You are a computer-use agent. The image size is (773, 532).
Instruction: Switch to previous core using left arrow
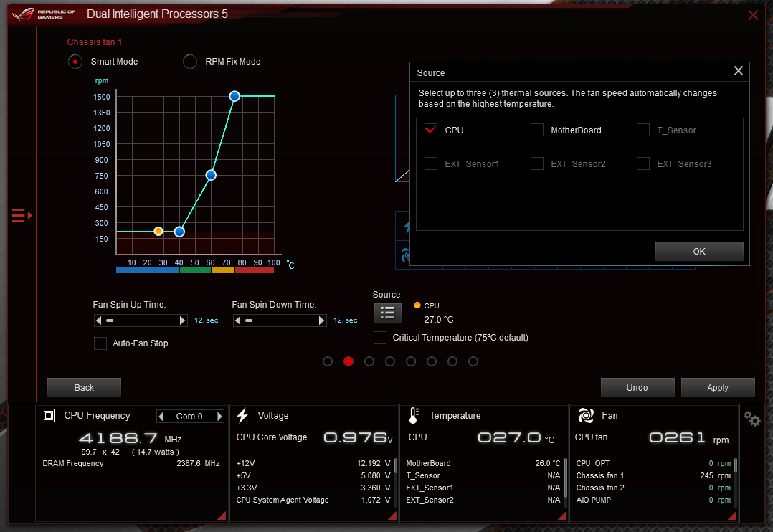[161, 416]
